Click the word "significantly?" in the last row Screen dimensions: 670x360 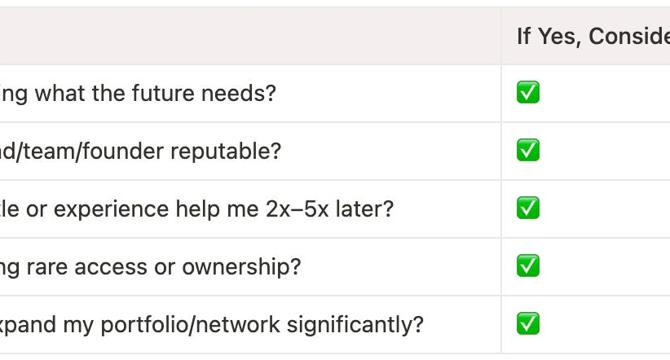click(x=355, y=325)
